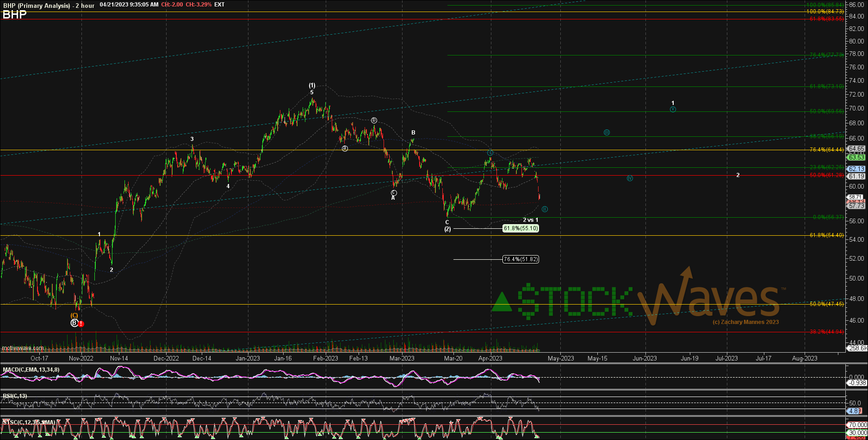Click the projected wave 2 label near July 2023
Image resolution: width=868 pixels, height=440 pixels.
tap(738, 175)
